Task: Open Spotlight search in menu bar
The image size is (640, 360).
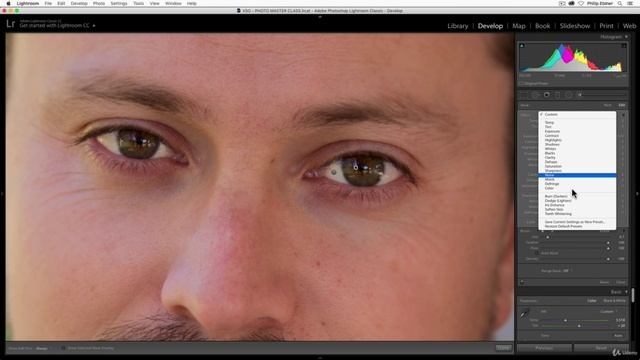Action: tap(620, 3)
